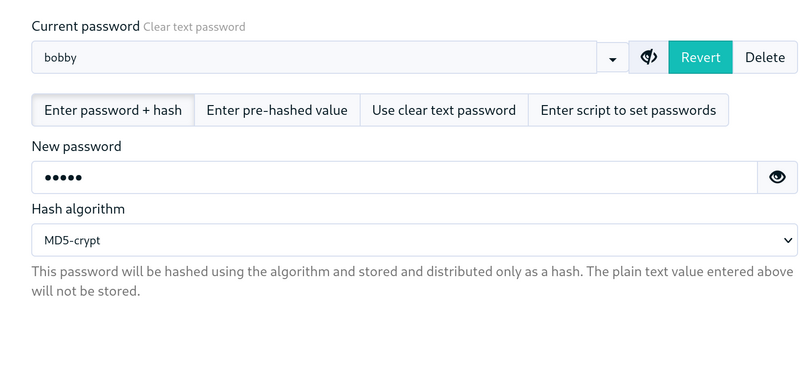Viewport: 800px width, 369px height.
Task: Focus the New password input field
Action: [394, 177]
